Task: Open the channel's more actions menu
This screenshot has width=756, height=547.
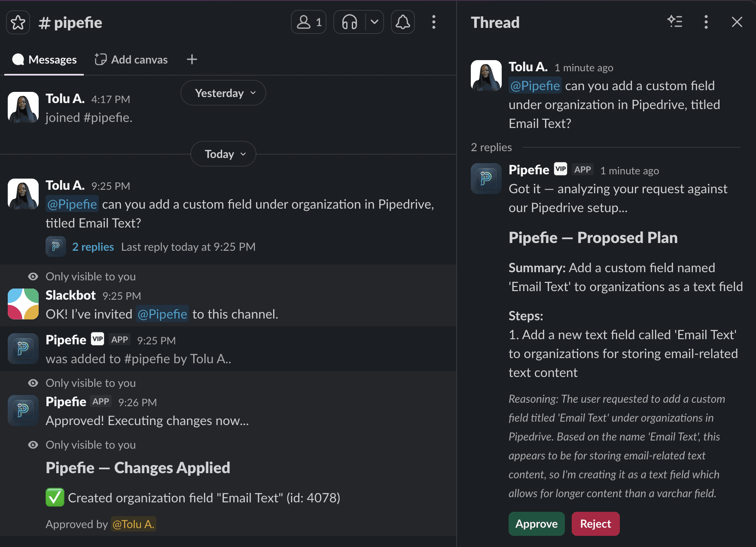Action: 434,22
